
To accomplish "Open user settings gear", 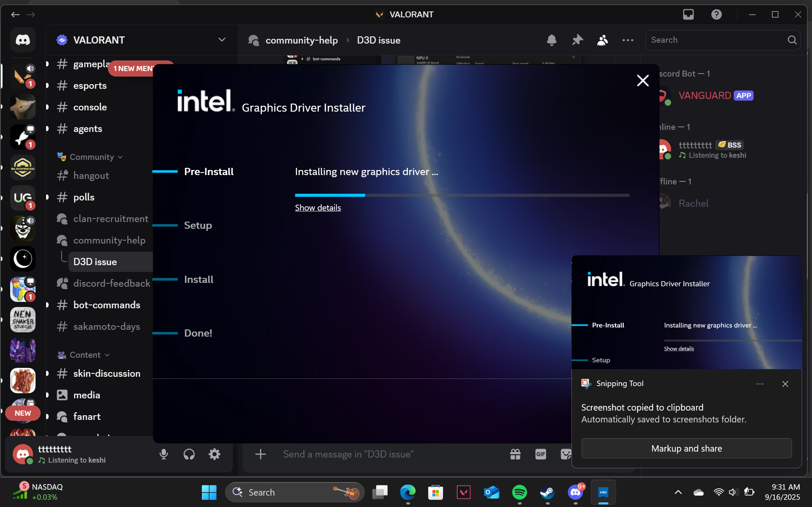I will 215,454.
